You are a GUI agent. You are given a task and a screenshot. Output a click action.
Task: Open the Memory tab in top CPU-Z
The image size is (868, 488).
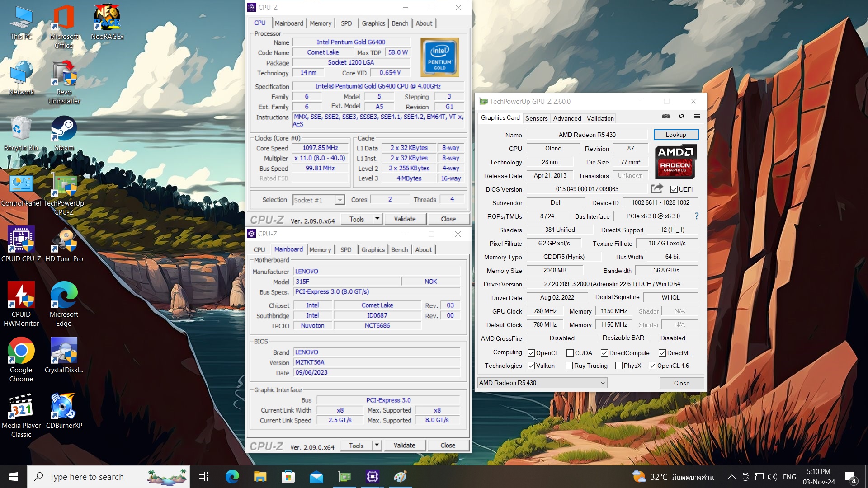(321, 23)
